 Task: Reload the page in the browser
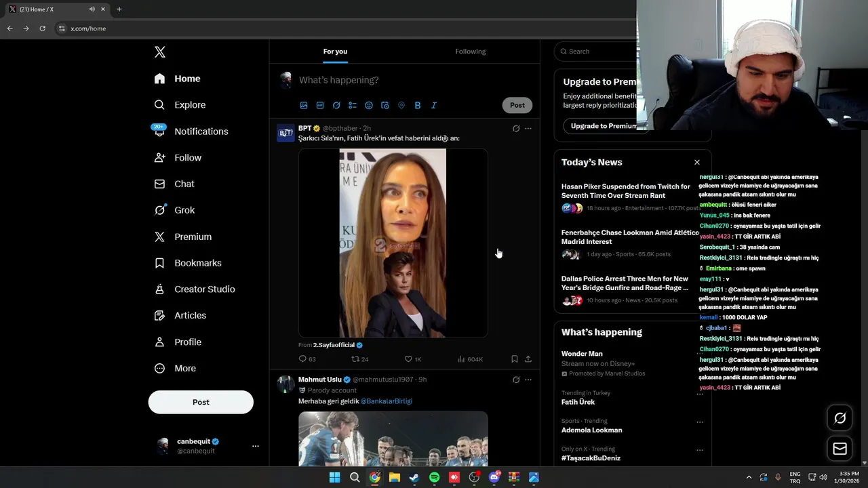42,28
